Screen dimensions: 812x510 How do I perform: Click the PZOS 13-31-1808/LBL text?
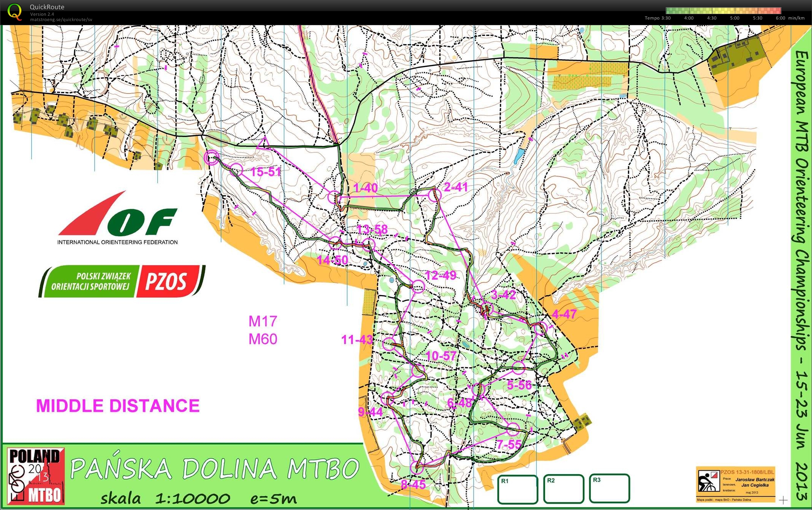point(747,472)
